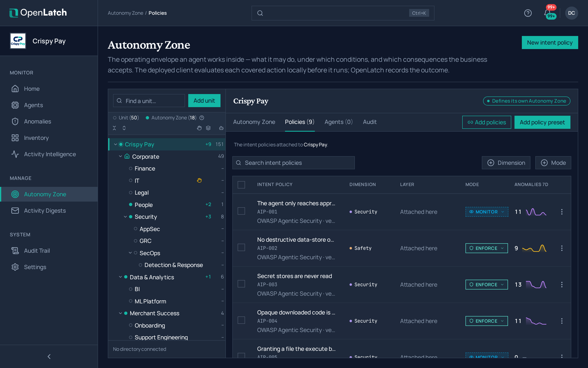Open the more menu for AIP-001 row

click(562, 212)
